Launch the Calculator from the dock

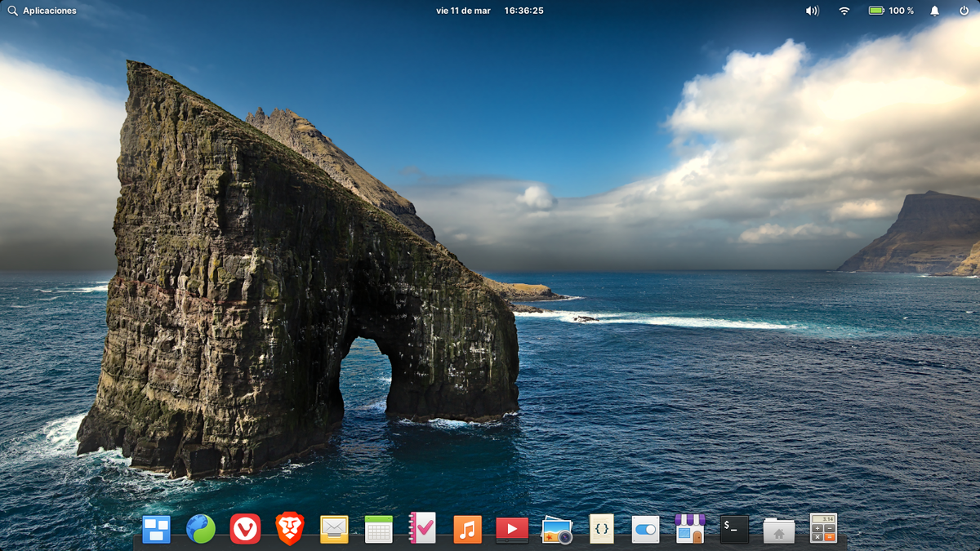coord(823,528)
